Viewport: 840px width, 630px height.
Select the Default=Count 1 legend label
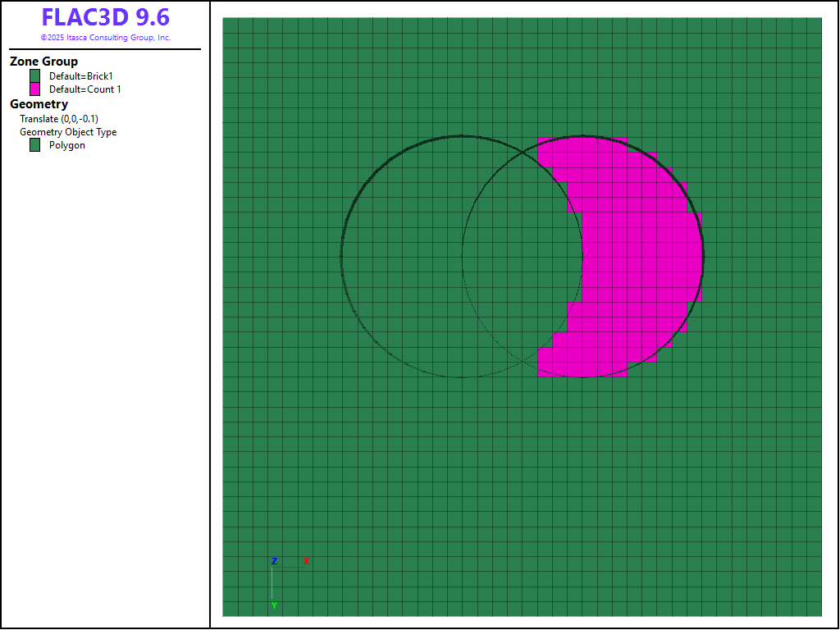pyautogui.click(x=84, y=89)
